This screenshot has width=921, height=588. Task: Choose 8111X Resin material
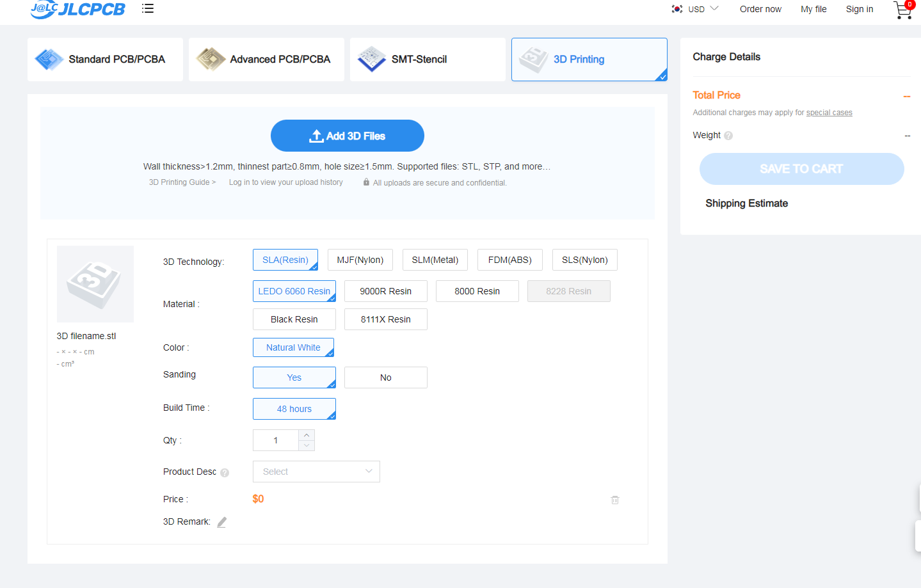pos(386,319)
